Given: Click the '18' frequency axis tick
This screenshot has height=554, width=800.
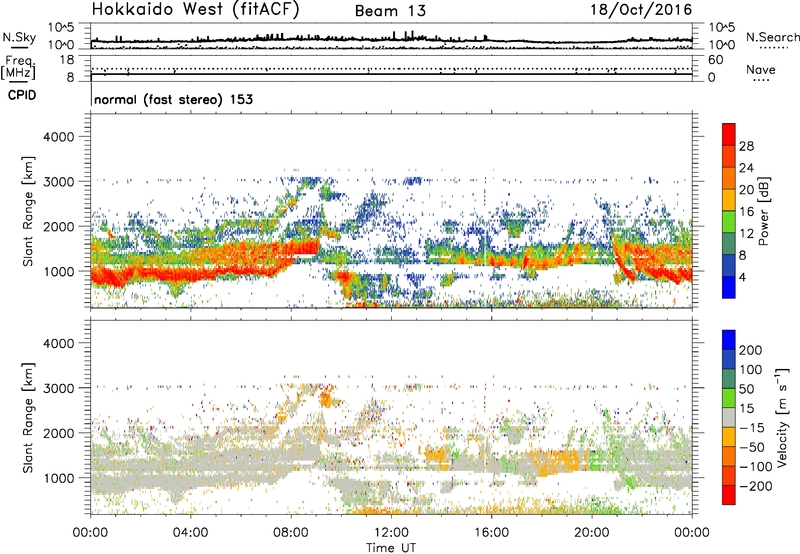Looking at the screenshot, I should tap(67, 60).
